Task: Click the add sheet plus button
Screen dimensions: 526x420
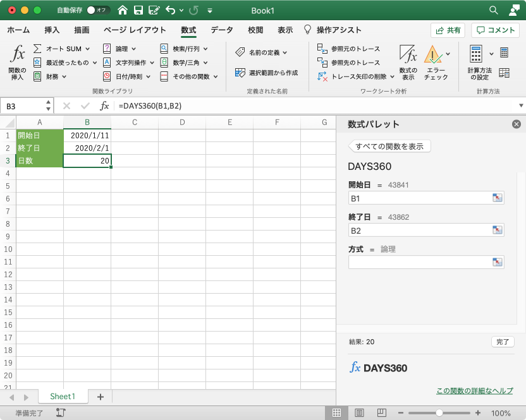Action: tap(100, 397)
